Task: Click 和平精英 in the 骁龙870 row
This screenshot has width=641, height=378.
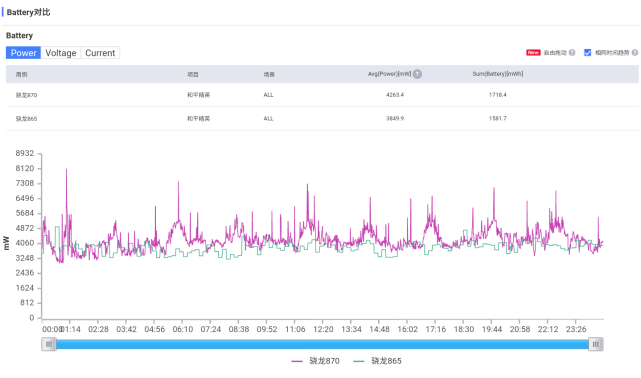Action: [x=198, y=95]
